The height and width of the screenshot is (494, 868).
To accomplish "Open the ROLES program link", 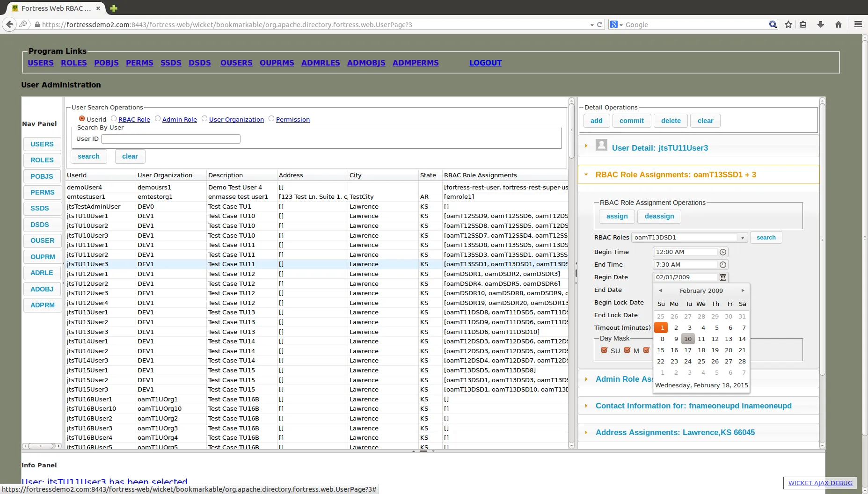I will (x=73, y=63).
